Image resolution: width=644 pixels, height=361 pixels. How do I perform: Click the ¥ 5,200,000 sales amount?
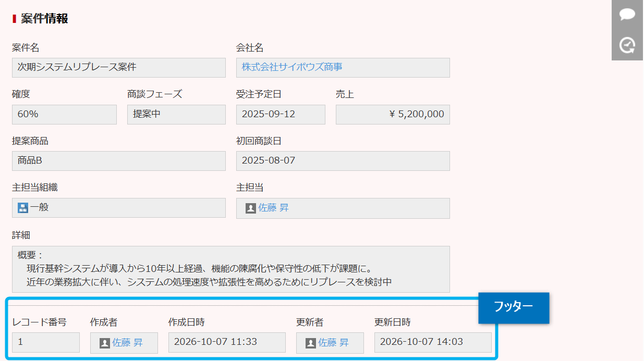coord(417,114)
